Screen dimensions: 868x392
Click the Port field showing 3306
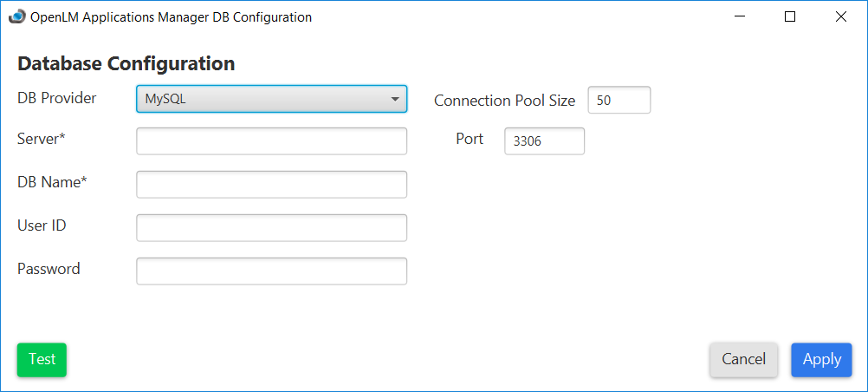544,141
